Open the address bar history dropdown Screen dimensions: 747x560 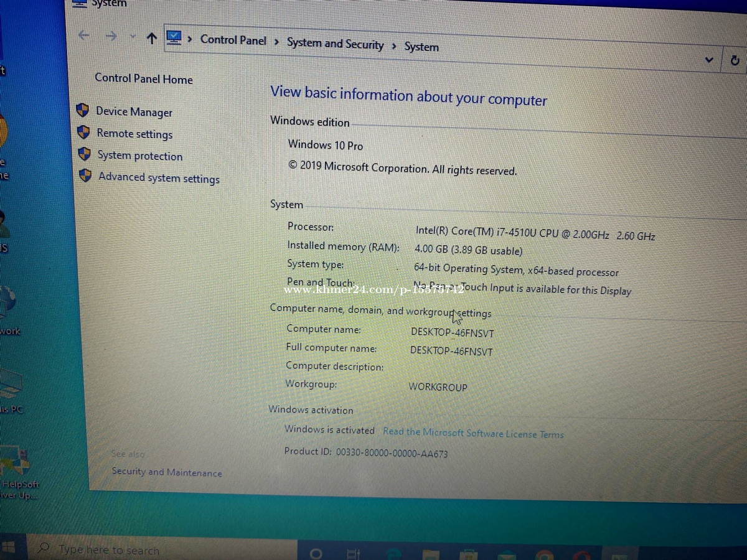(x=708, y=60)
